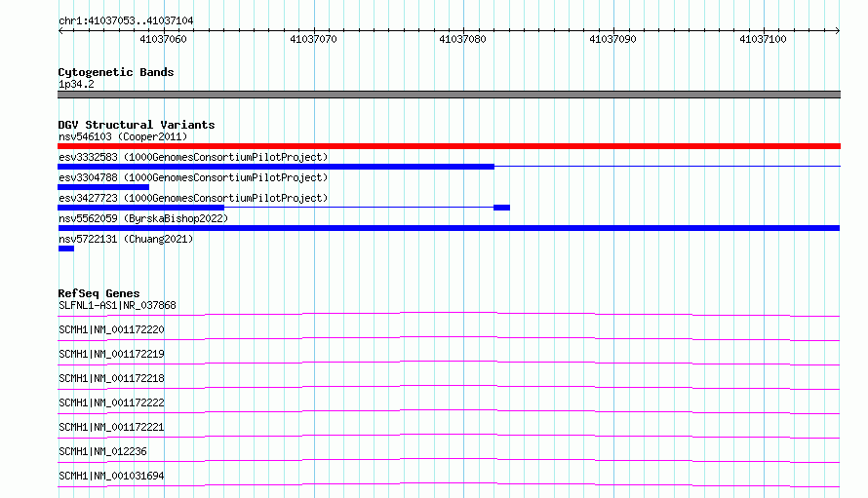Click the small right blue block of esv3427723

click(x=501, y=208)
